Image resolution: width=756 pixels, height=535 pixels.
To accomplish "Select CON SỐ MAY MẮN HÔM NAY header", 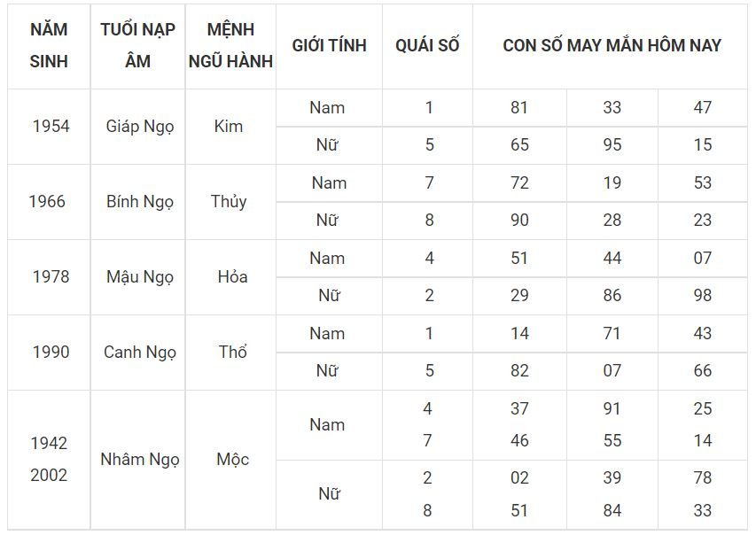I will (x=611, y=46).
